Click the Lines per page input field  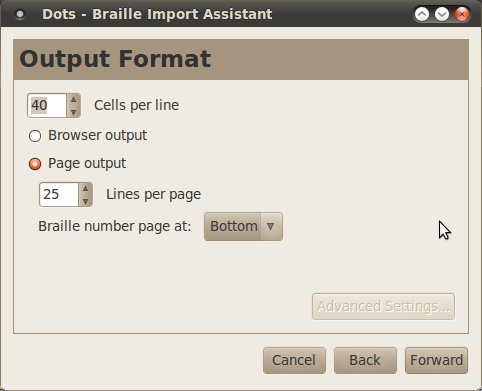click(59, 194)
